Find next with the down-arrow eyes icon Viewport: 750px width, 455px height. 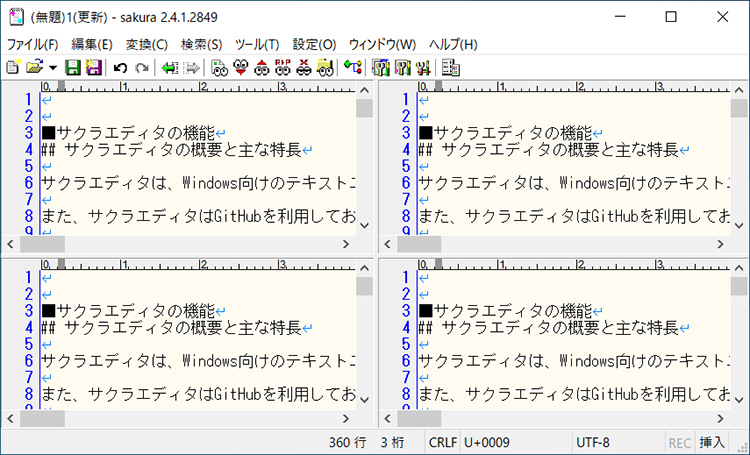click(241, 67)
